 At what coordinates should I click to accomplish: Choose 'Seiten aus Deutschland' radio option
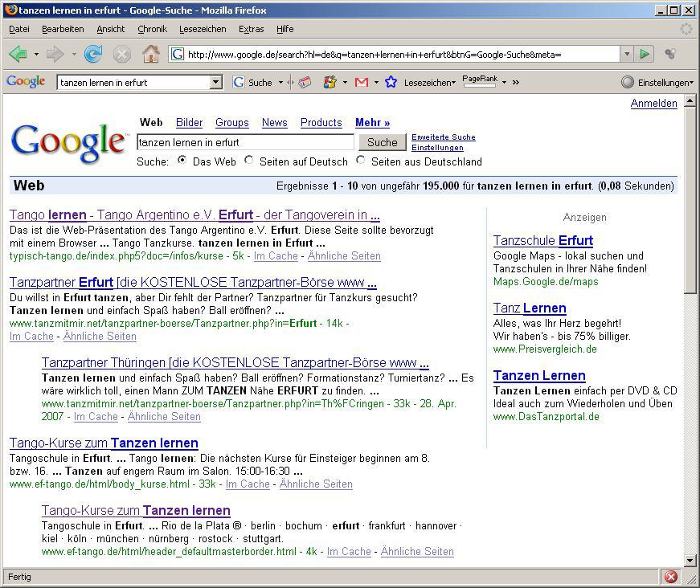(x=360, y=161)
